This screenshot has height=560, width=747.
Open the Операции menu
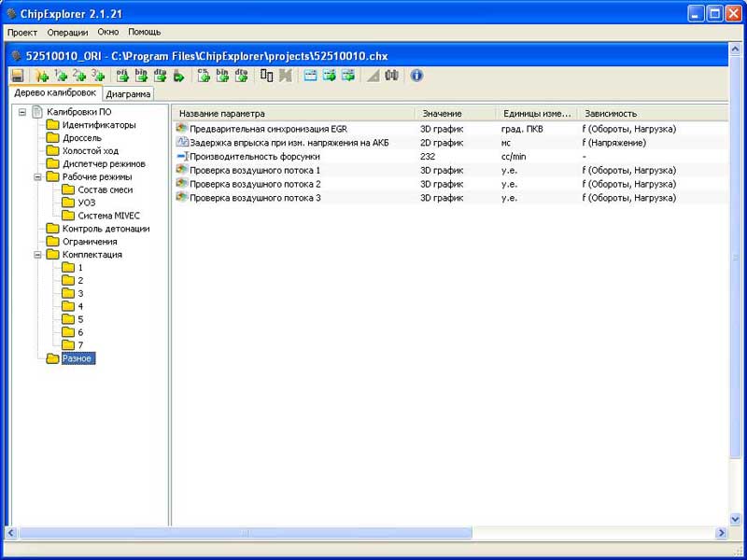67,32
